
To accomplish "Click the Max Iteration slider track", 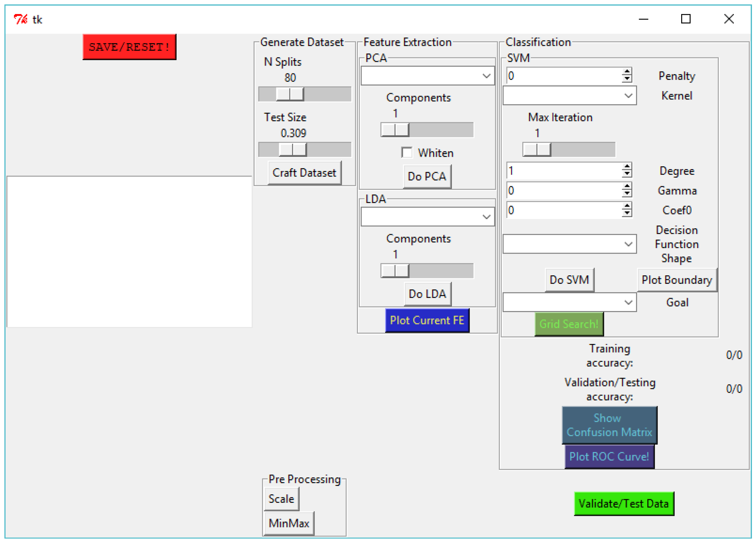I will [x=582, y=150].
